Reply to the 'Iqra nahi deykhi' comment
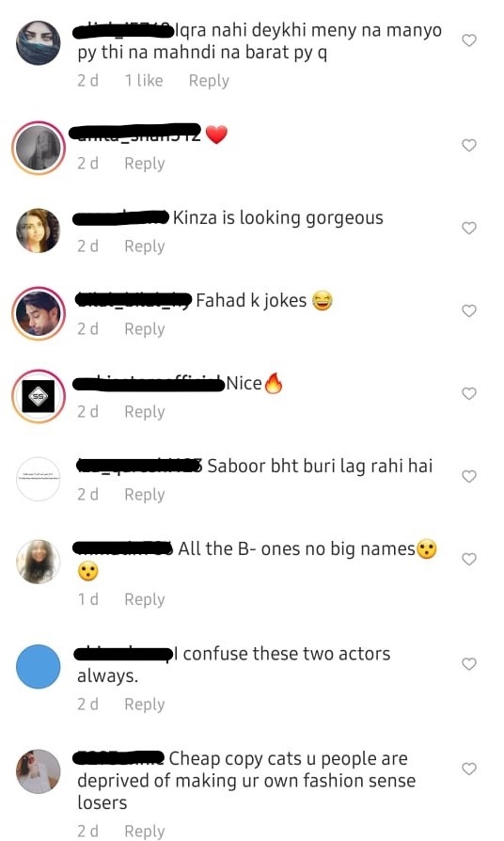 [209, 81]
